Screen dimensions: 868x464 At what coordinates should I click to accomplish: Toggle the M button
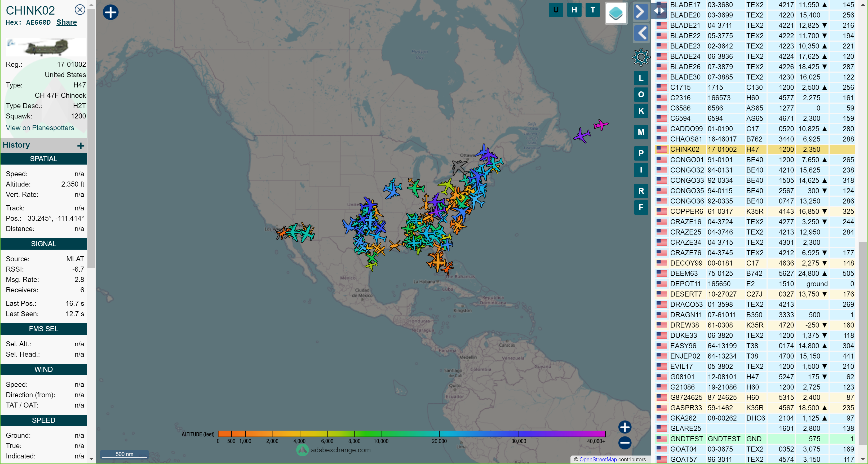tap(641, 132)
